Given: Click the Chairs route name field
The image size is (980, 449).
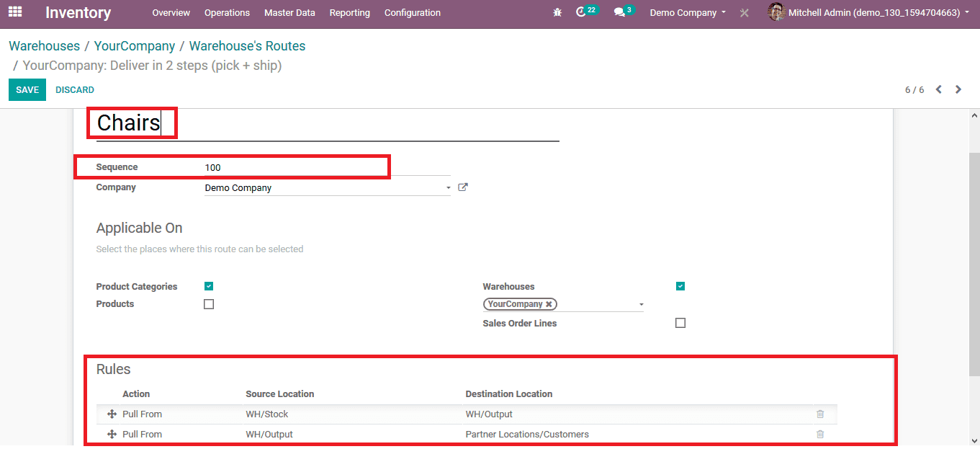Looking at the screenshot, I should click(x=328, y=123).
